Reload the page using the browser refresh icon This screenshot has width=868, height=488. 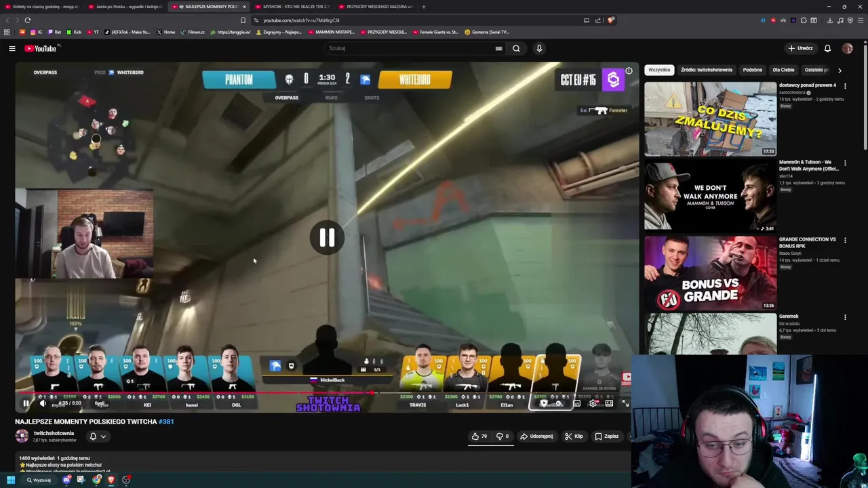click(x=28, y=20)
